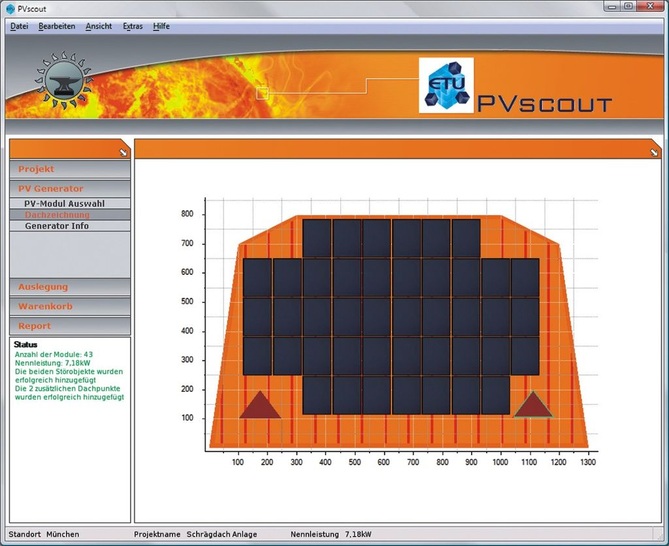669x546 pixels.
Task: Click the ETU cube logo
Action: pos(446,85)
